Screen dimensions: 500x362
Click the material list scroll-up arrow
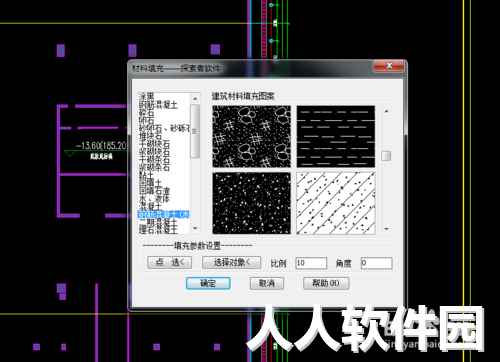[x=195, y=99]
